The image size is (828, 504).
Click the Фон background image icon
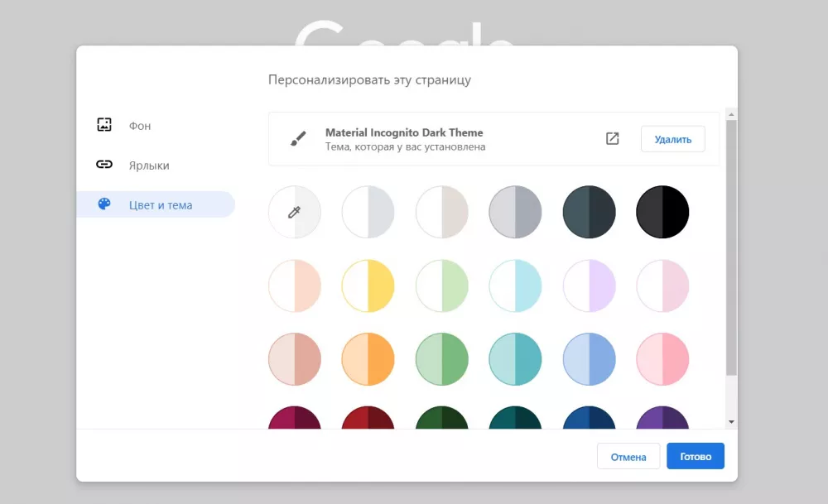point(104,126)
